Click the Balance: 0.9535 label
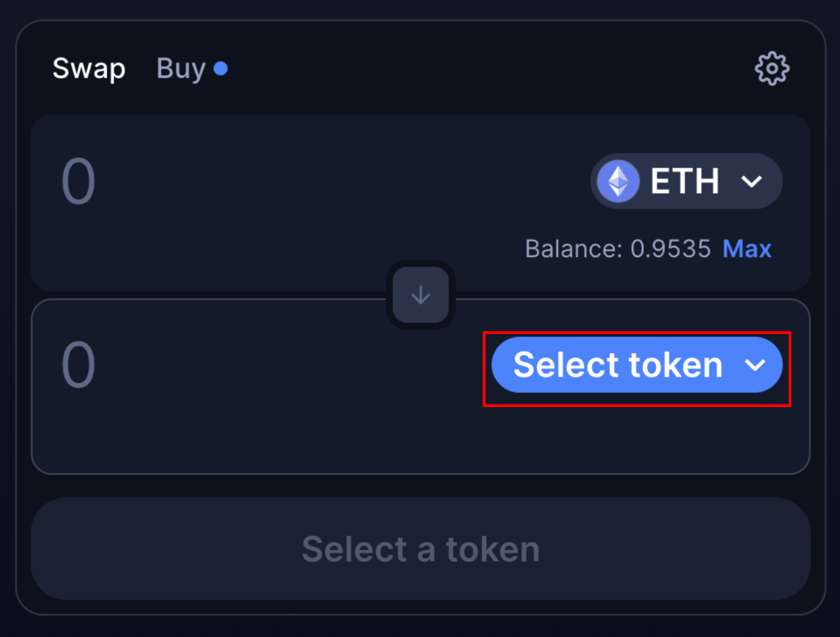 pyautogui.click(x=618, y=249)
